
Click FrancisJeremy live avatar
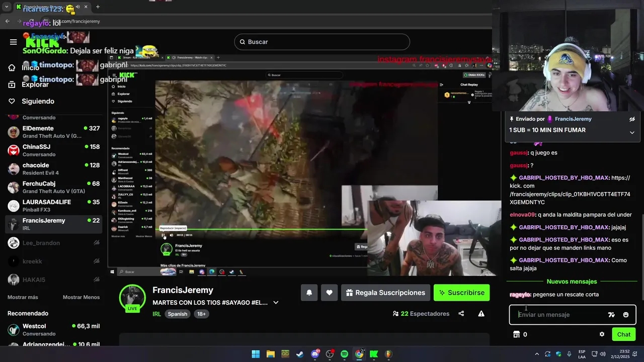click(132, 298)
